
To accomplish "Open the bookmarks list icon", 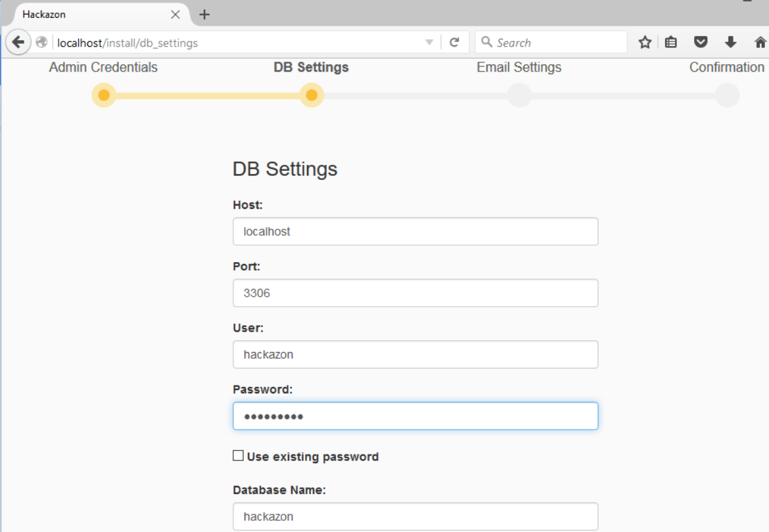I will click(x=671, y=43).
